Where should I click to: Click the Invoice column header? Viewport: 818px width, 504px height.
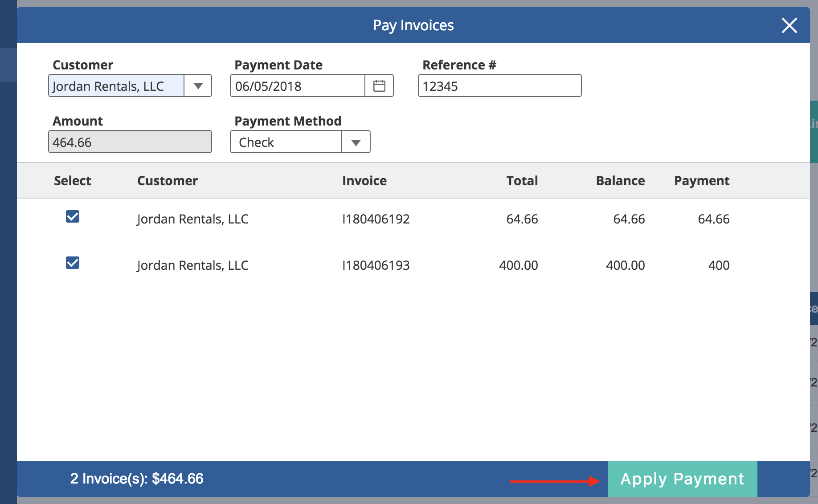(x=364, y=181)
